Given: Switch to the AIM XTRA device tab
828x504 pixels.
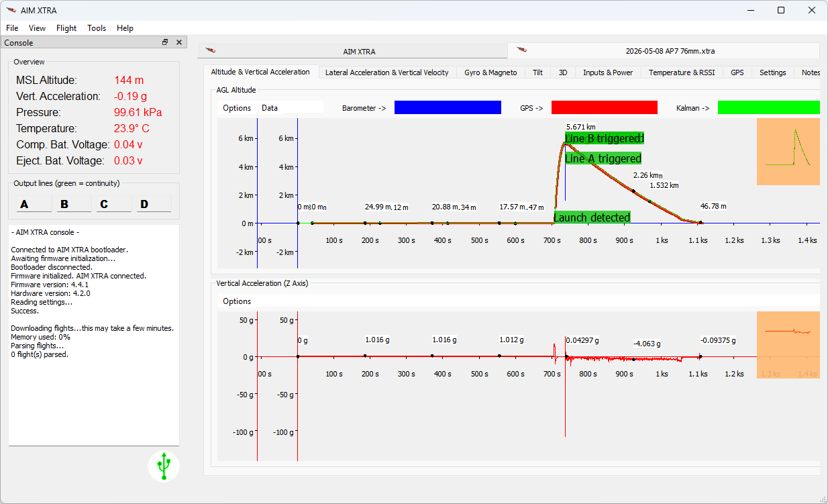Looking at the screenshot, I should point(353,52).
